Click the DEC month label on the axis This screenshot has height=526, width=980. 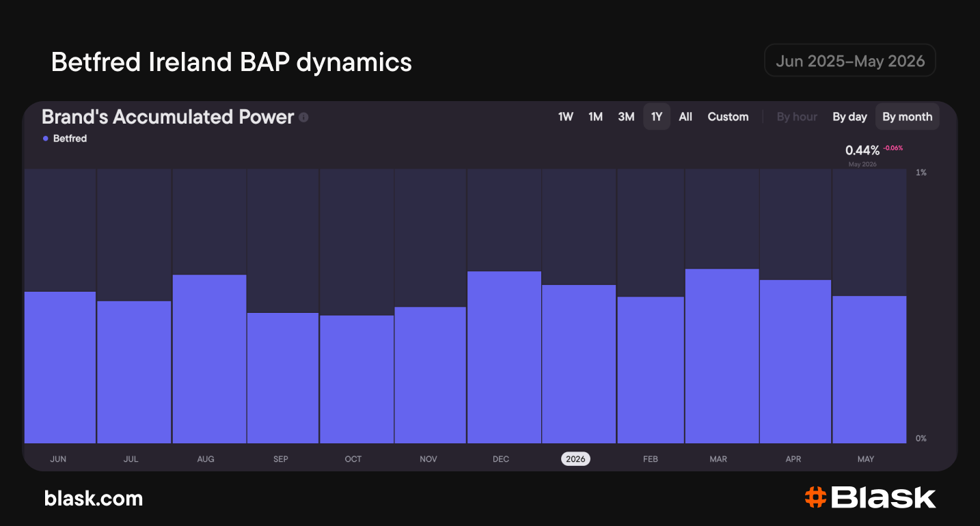tap(501, 459)
